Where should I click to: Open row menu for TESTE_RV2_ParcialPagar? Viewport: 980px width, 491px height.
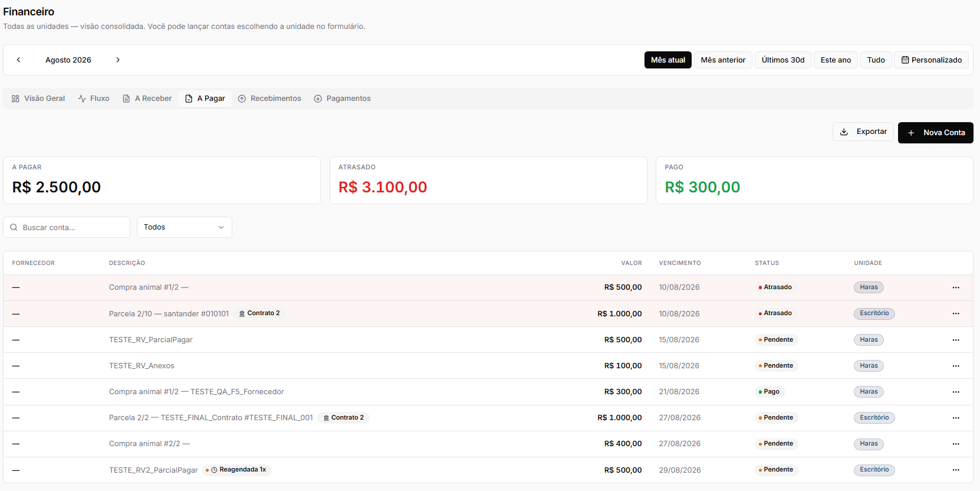pyautogui.click(x=956, y=470)
